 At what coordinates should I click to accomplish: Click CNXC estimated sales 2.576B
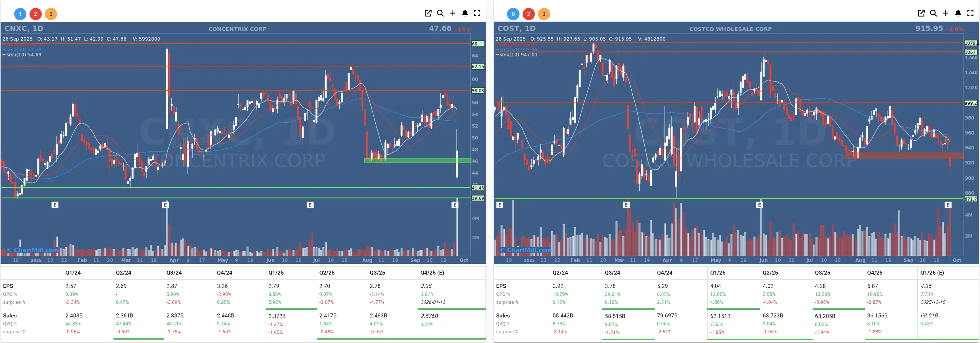429,316
